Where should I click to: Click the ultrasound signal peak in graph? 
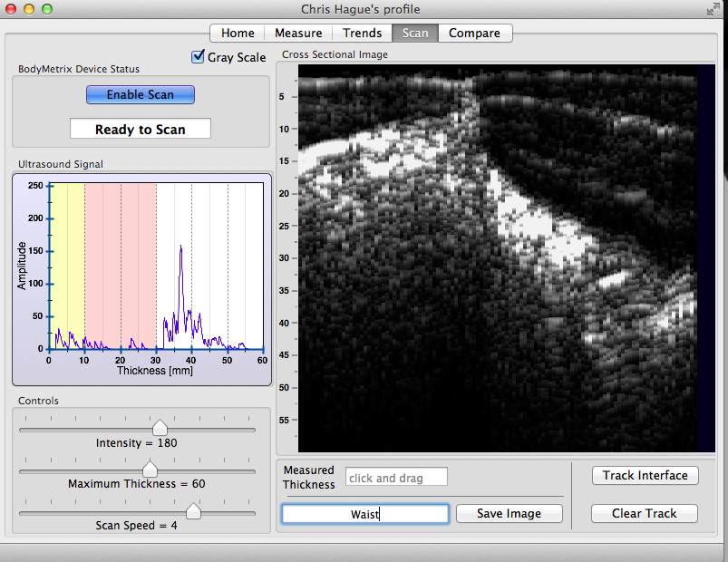(180, 247)
